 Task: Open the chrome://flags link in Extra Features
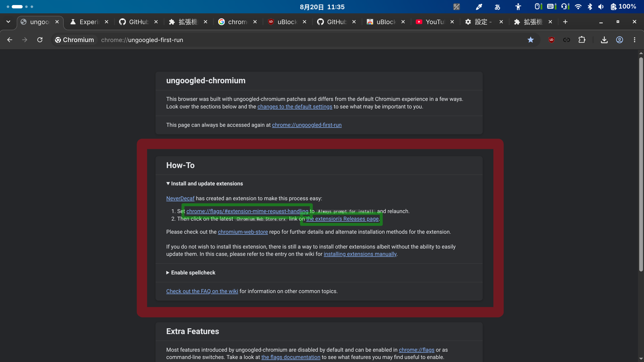tap(416, 350)
